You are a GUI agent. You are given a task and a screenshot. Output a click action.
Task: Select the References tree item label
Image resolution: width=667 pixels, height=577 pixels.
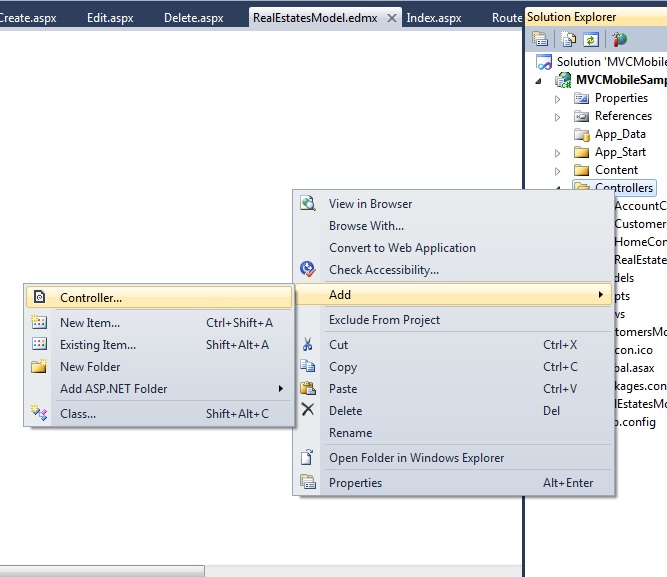pos(623,116)
